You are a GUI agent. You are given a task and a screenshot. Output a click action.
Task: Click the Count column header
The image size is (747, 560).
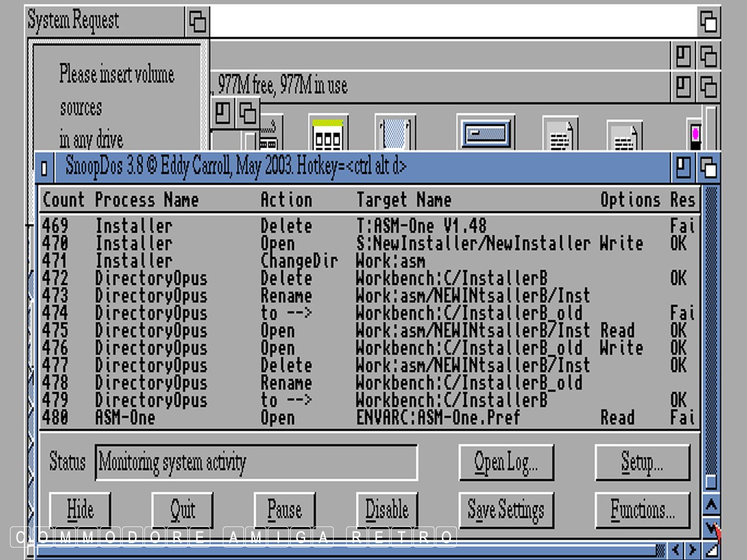pyautogui.click(x=63, y=200)
